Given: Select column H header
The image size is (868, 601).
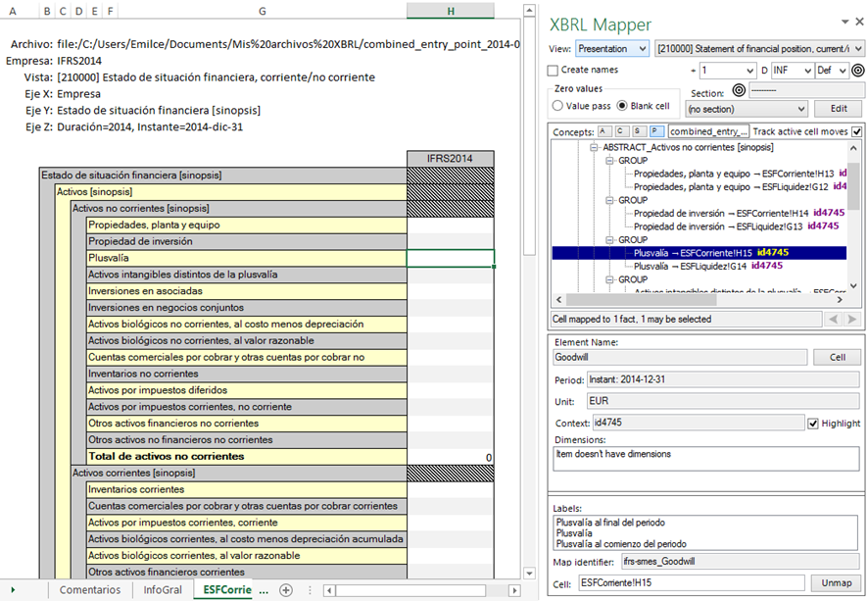Looking at the screenshot, I should pos(451,11).
